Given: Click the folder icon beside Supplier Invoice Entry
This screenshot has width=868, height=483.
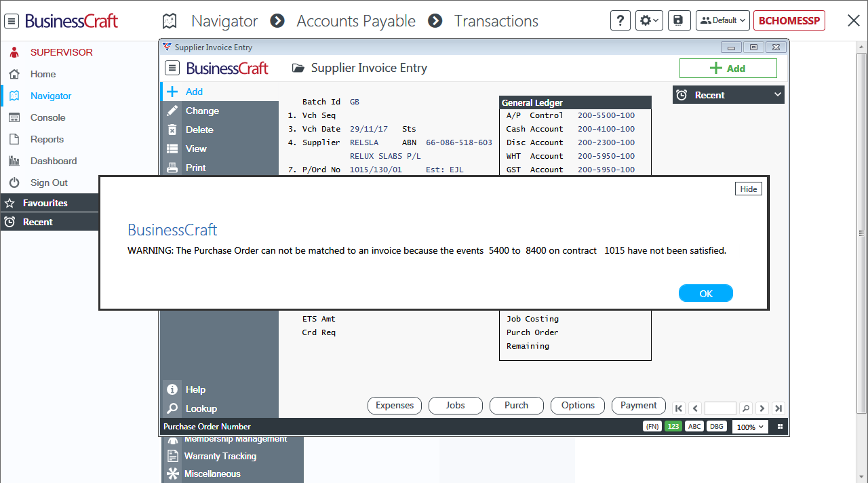Looking at the screenshot, I should (297, 68).
